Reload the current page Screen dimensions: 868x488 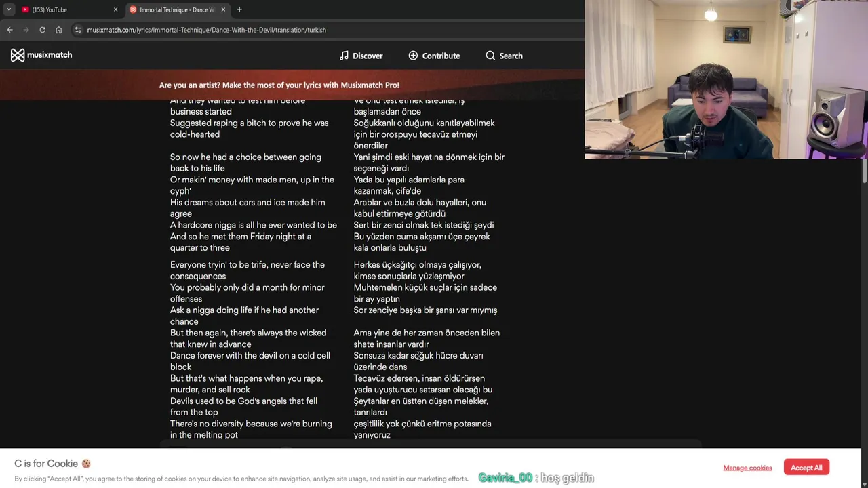pos(42,30)
